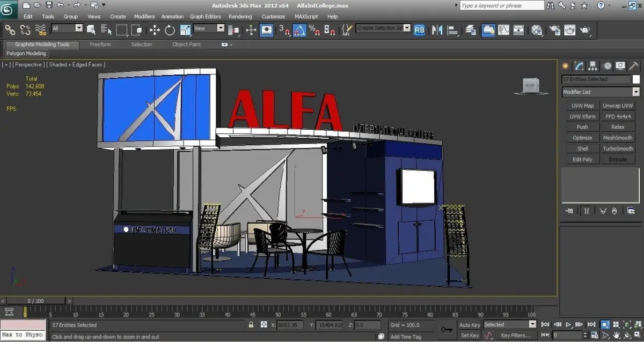Click the RB toolbar button

419,29
